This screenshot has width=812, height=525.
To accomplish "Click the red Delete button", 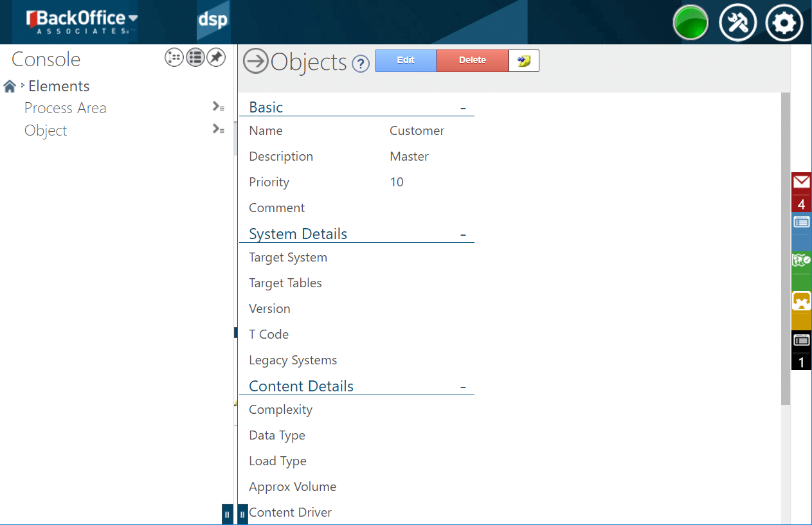I will 473,60.
